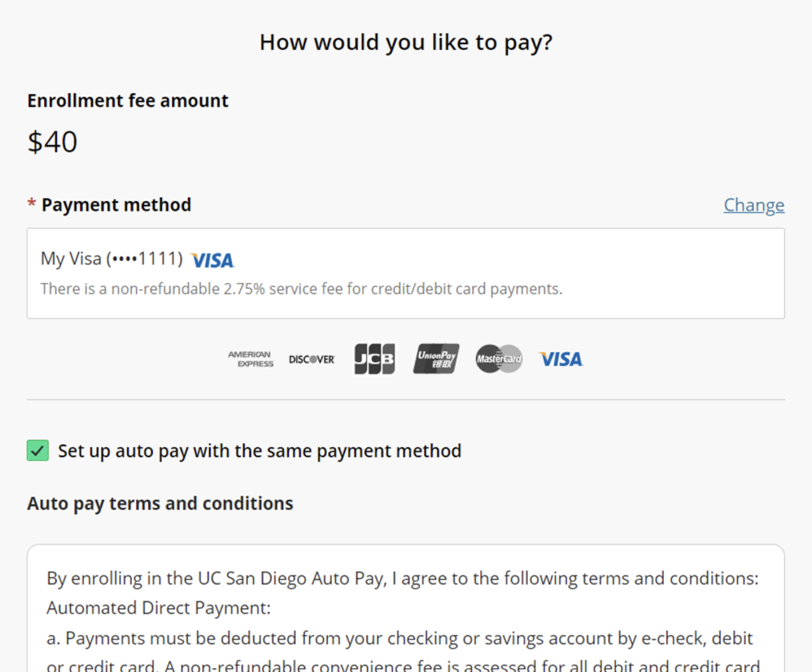Click the Change payment method link
812x672 pixels.
tap(754, 205)
